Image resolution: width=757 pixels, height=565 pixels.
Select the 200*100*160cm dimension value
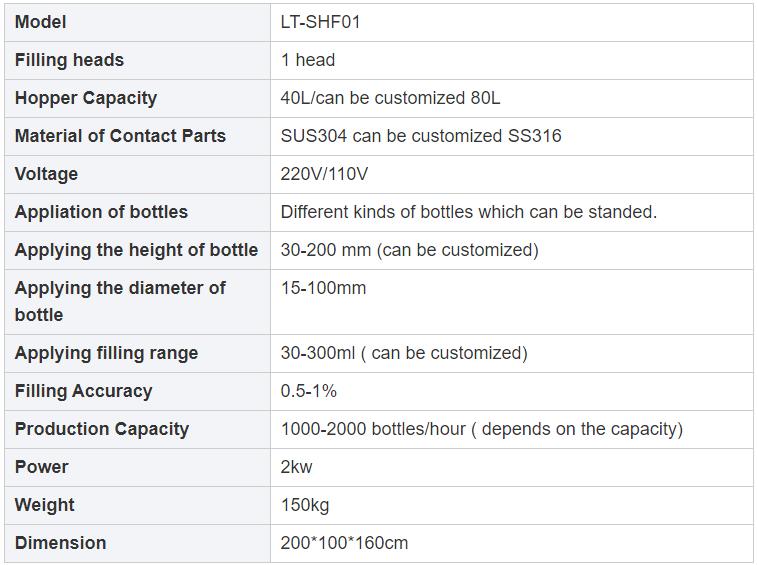click(x=344, y=543)
